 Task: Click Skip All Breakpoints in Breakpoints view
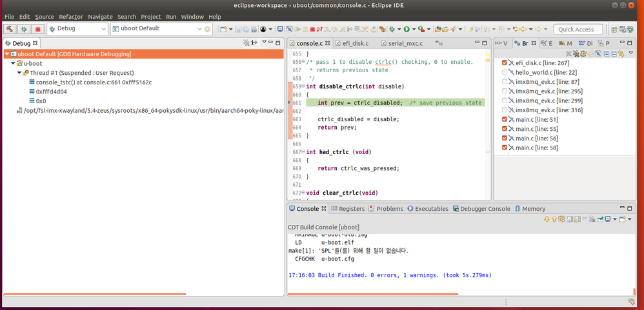[598, 53]
